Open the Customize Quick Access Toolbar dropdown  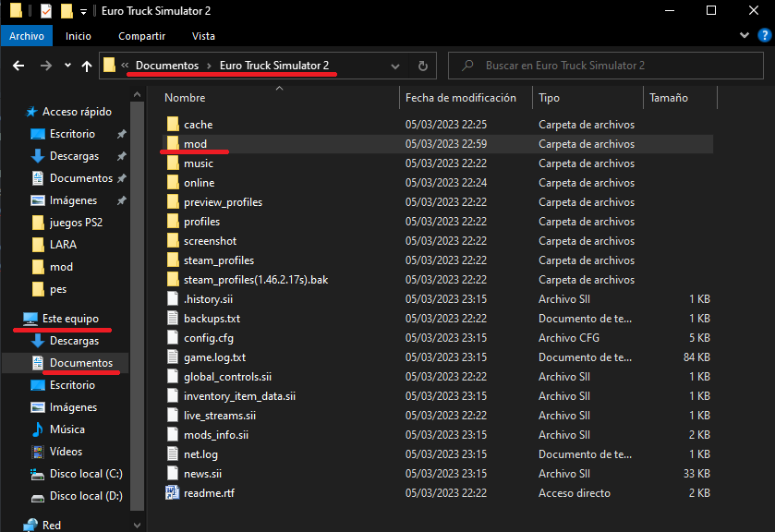click(x=83, y=11)
